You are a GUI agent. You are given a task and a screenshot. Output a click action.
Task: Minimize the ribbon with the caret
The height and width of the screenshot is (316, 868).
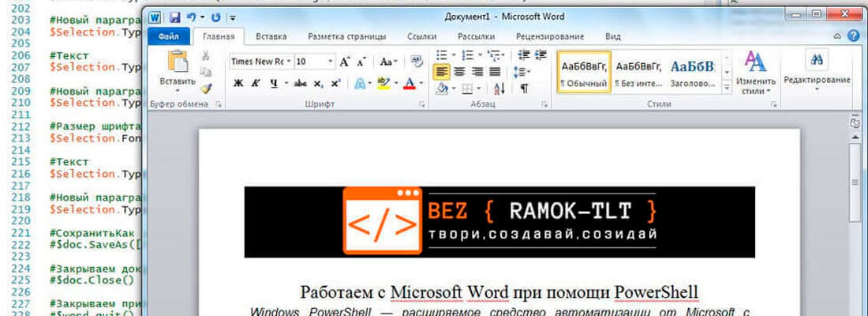click(x=837, y=36)
